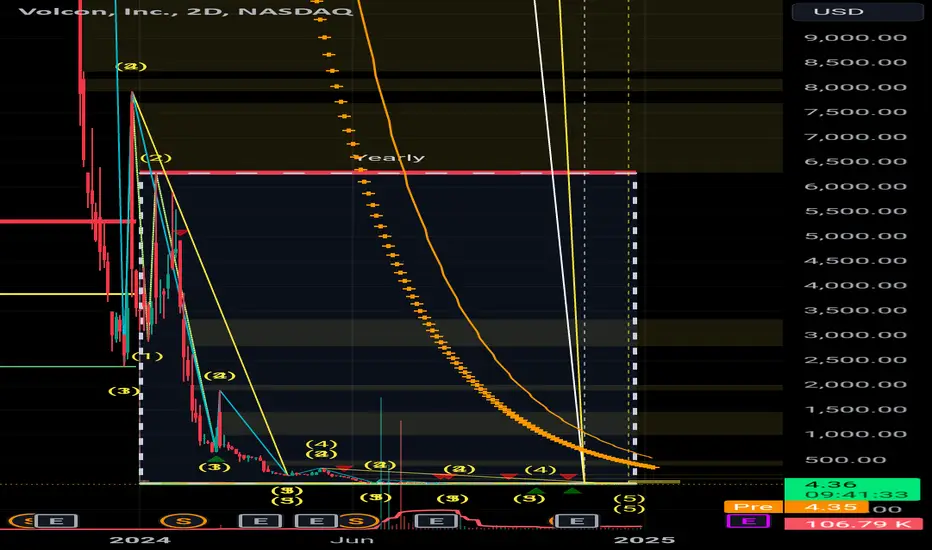This screenshot has height=550, width=932.
Task: Click the red down-arrow marker near the 5,000 level
Action: 181,232
